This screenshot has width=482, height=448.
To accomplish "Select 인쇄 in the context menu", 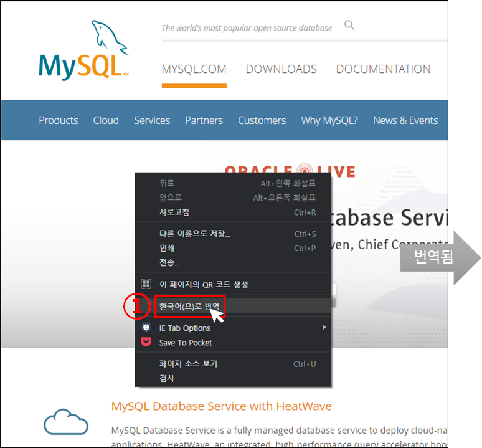I will pyautogui.click(x=233, y=248).
